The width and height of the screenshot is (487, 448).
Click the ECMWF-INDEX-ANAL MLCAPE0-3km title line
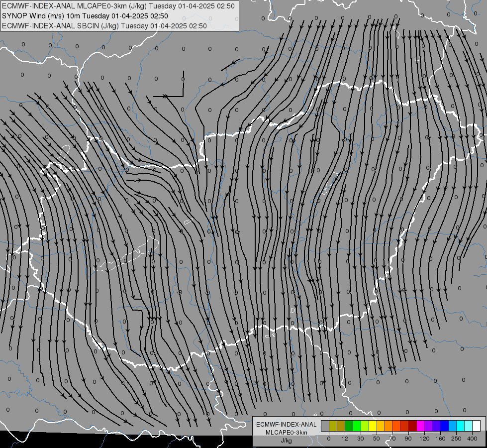tap(118, 6)
